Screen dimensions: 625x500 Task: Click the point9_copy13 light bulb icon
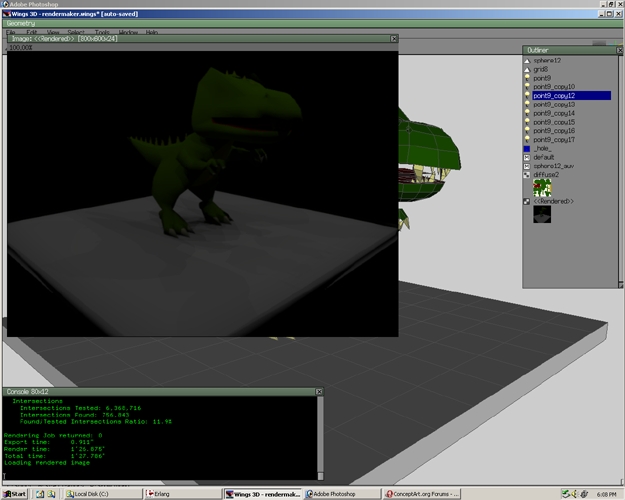(x=527, y=104)
